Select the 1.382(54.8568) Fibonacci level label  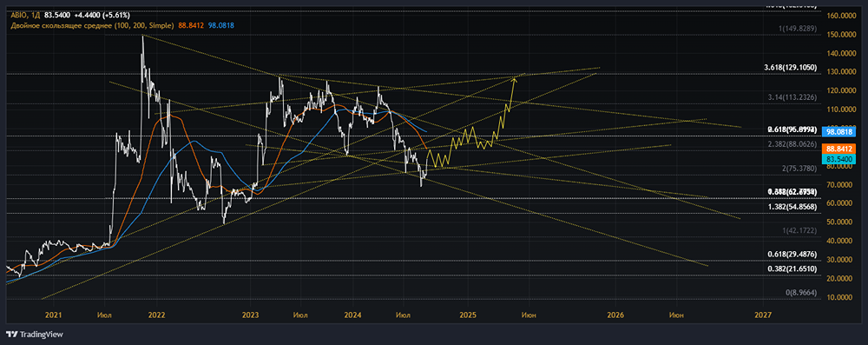tap(792, 206)
